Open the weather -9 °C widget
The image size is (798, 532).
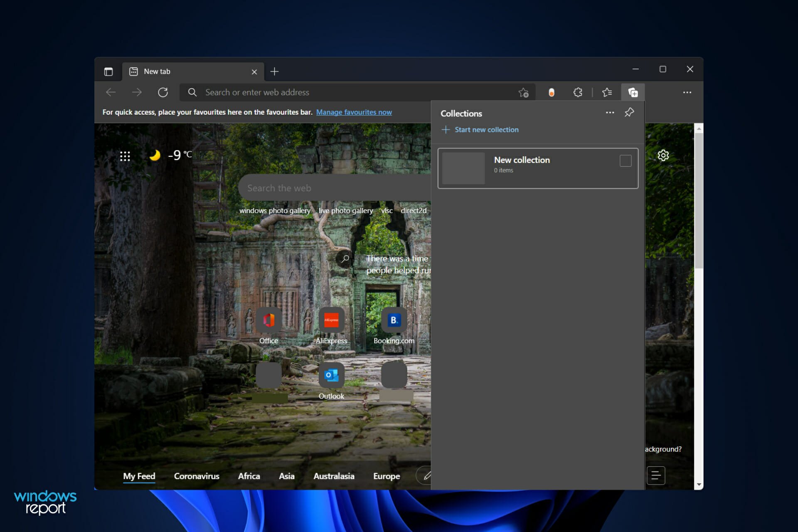pyautogui.click(x=170, y=155)
